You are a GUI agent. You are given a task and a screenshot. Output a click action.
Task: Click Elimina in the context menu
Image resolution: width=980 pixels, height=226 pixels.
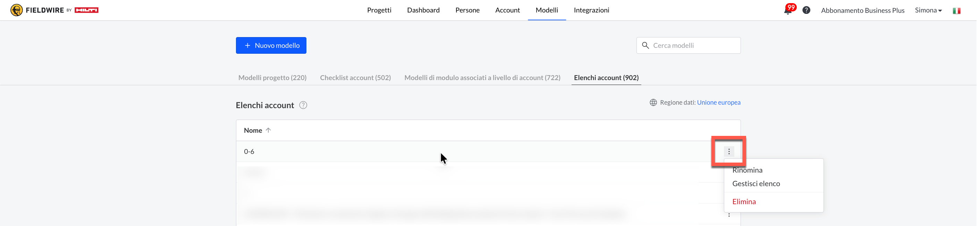tap(744, 202)
